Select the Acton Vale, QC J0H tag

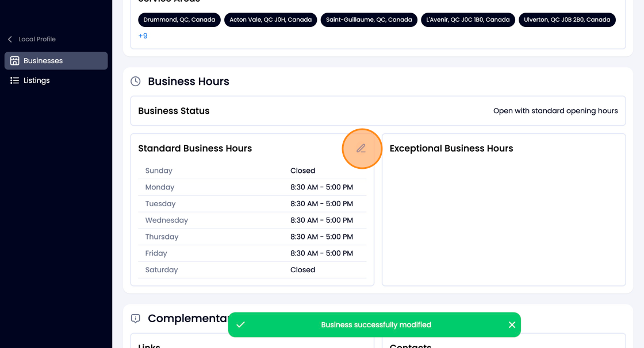click(271, 20)
